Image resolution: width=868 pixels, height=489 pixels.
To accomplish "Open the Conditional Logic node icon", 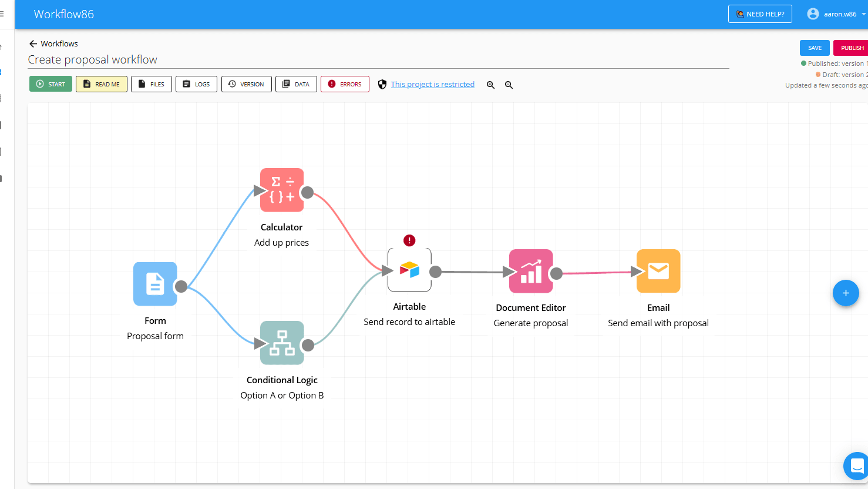I will (282, 343).
